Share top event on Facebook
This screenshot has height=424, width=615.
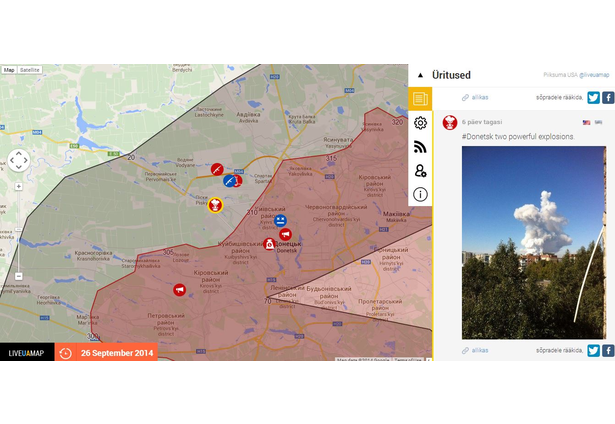608,97
